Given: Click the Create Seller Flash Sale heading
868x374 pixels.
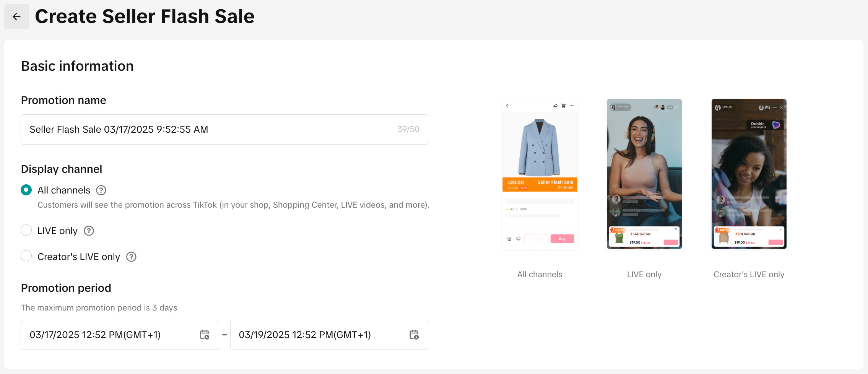Looking at the screenshot, I should [x=145, y=16].
